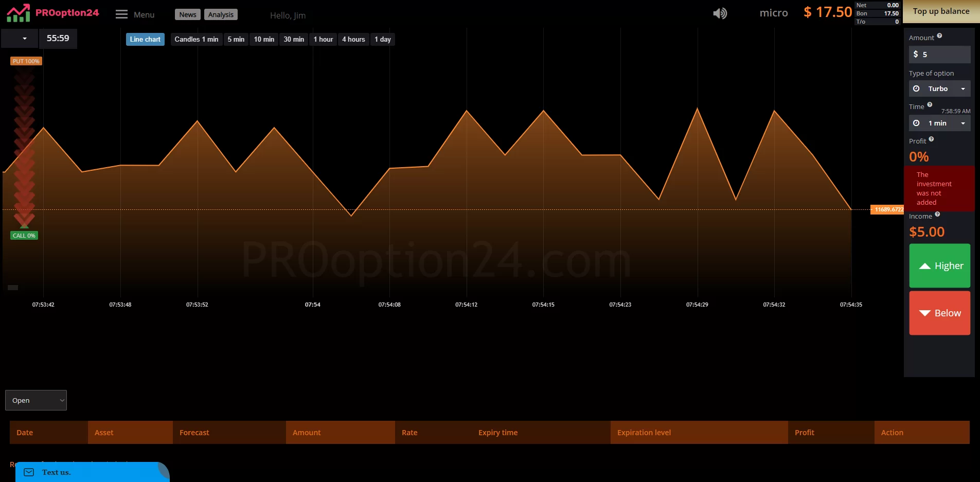Image resolution: width=980 pixels, height=482 pixels.
Task: Click clock icon in 1 min selector
Action: [x=916, y=123]
